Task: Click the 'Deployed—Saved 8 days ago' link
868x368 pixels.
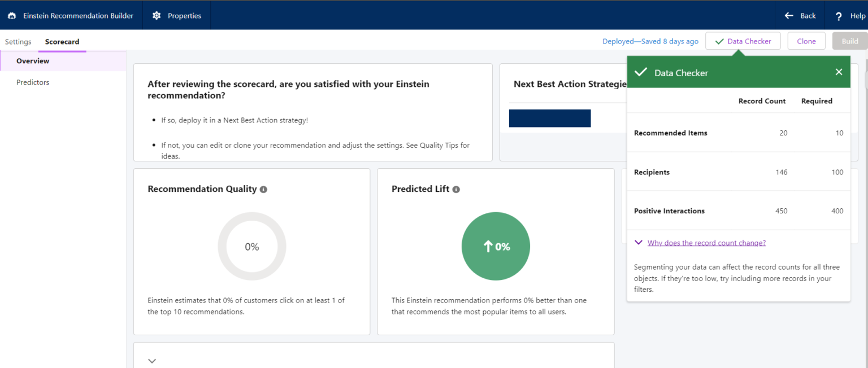Action: 650,41
